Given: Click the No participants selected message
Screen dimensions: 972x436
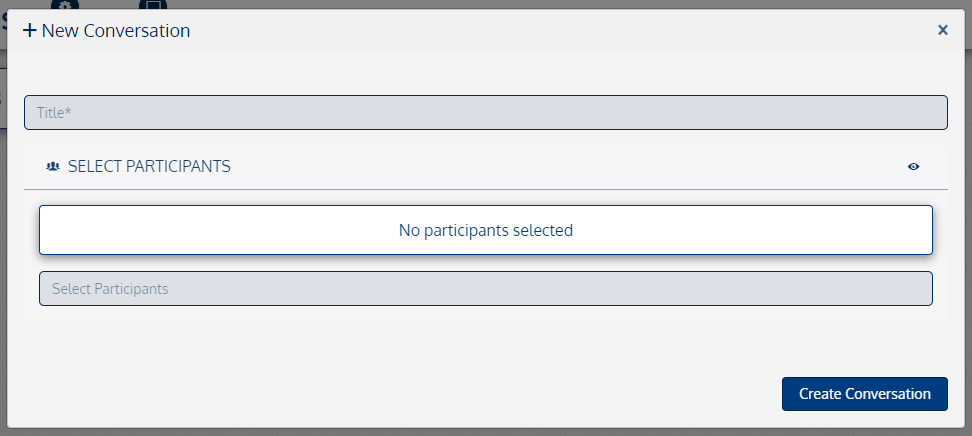Looking at the screenshot, I should click(485, 230).
